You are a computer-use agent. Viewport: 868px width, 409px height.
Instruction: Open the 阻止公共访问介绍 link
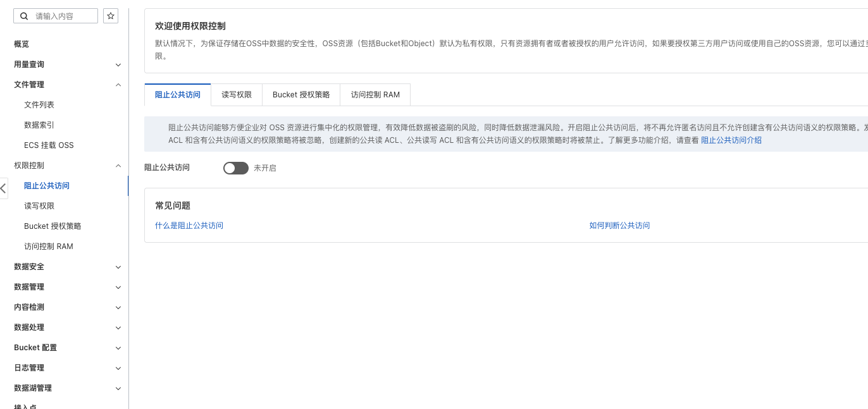point(731,140)
